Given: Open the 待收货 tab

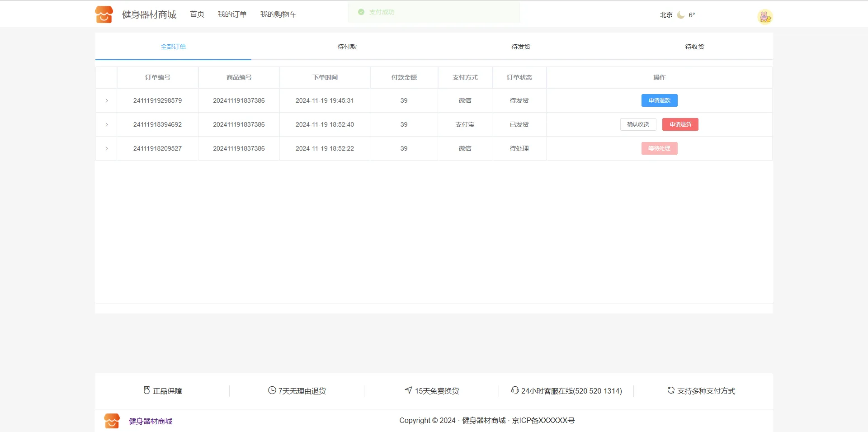Looking at the screenshot, I should coord(694,47).
